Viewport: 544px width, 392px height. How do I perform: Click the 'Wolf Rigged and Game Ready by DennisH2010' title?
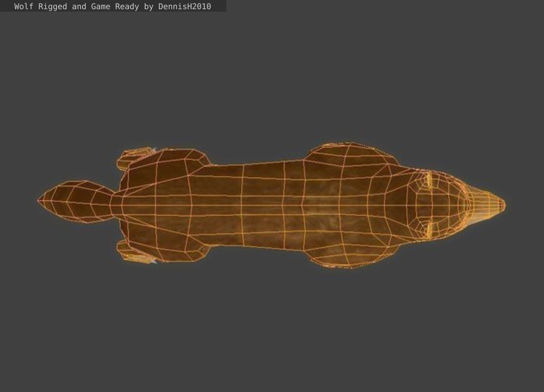click(113, 6)
